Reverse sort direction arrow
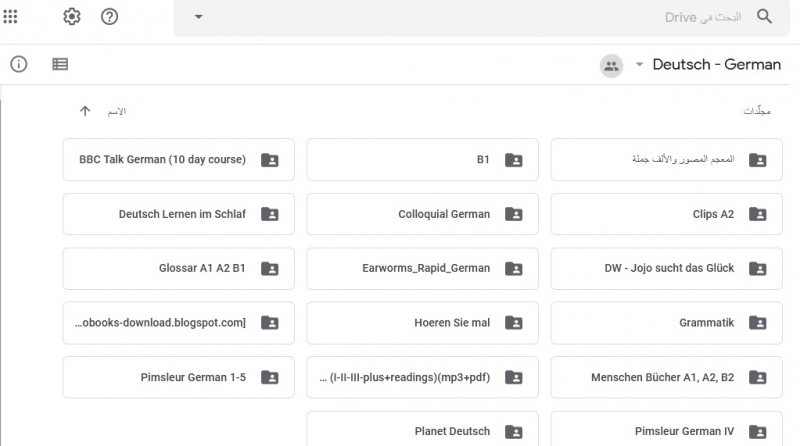The width and height of the screenshot is (800, 446). pyautogui.click(x=85, y=111)
